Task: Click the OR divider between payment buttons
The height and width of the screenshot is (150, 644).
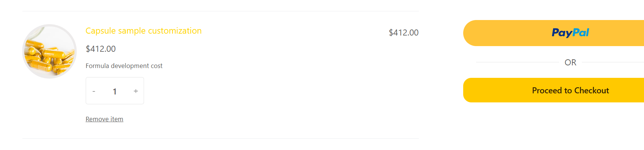Action: pos(570,62)
